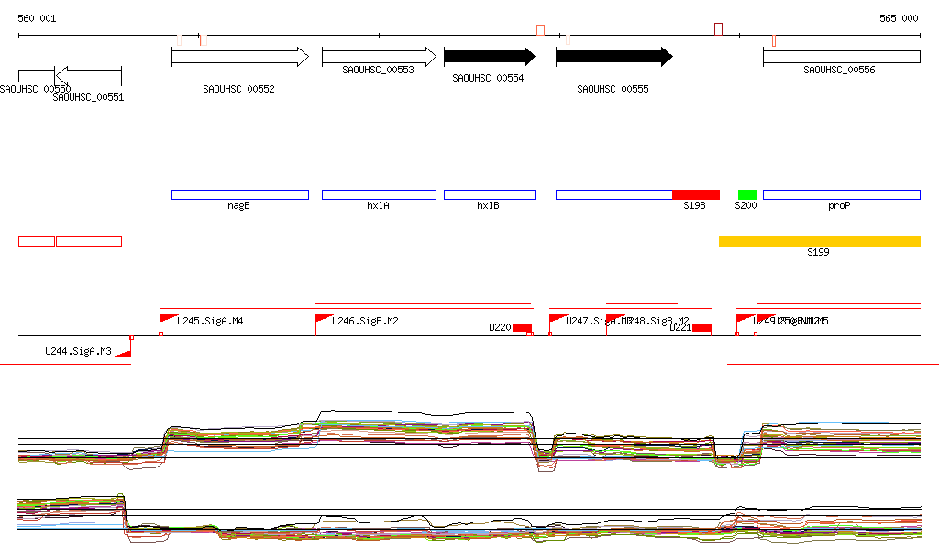This screenshot has height=560, width=939.
Task: Select the unlabeled blue box left of S198
Action: click(614, 194)
